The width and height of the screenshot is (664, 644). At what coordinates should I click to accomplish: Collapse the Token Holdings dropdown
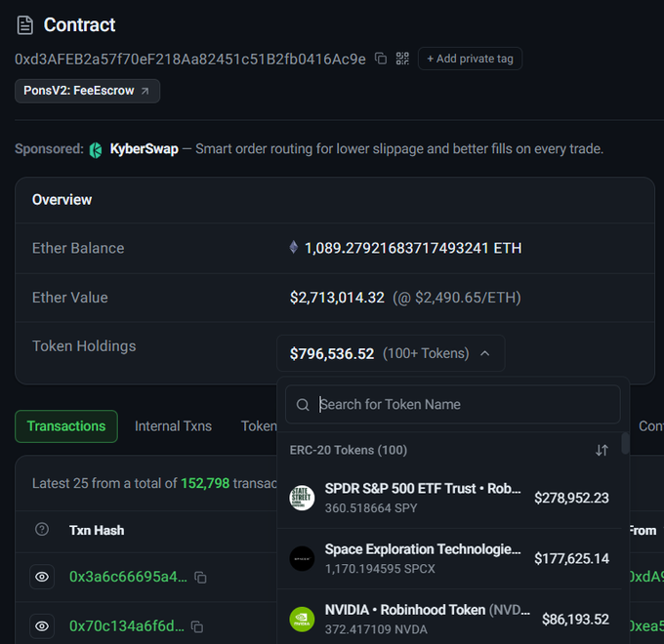click(x=391, y=353)
